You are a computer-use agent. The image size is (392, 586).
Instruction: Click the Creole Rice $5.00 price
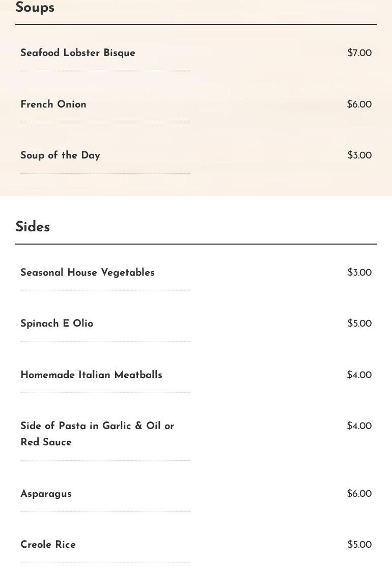359,545
